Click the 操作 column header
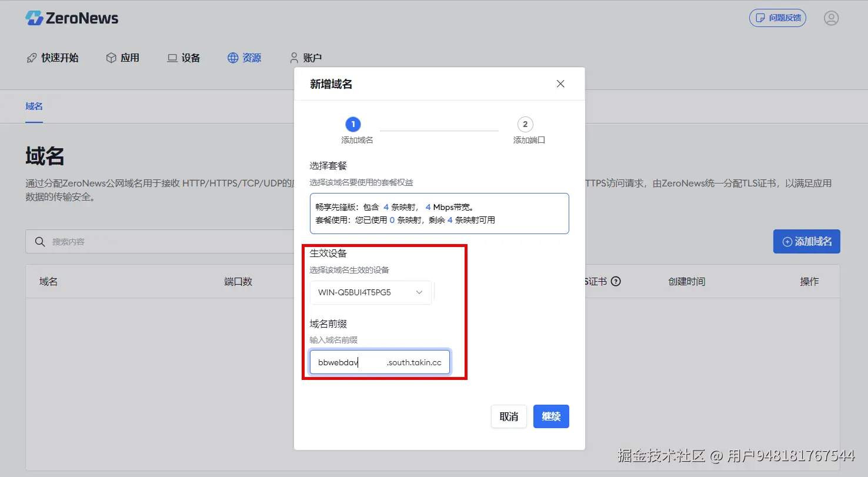This screenshot has height=477, width=868. coord(809,282)
